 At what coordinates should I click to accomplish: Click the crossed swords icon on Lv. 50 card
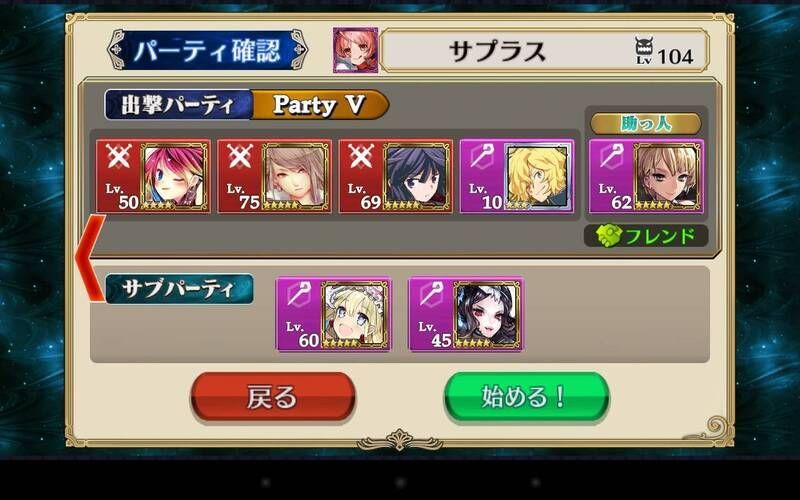[x=118, y=157]
